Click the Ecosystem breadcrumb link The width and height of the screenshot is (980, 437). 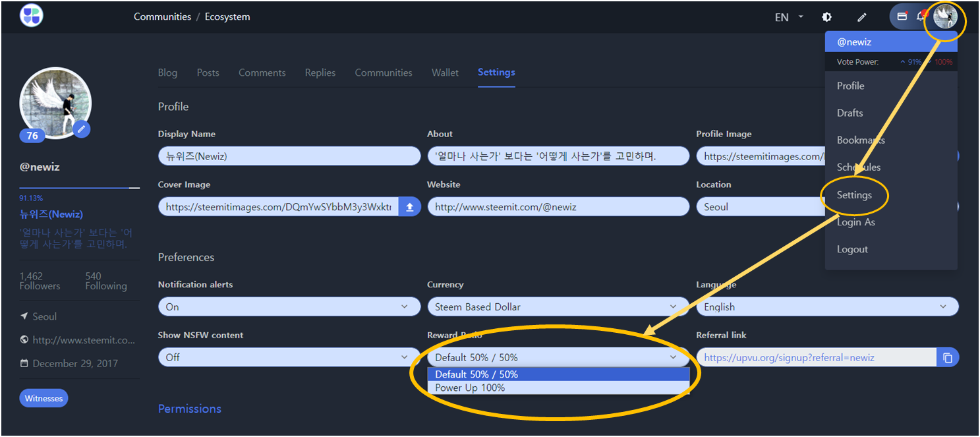227,16
